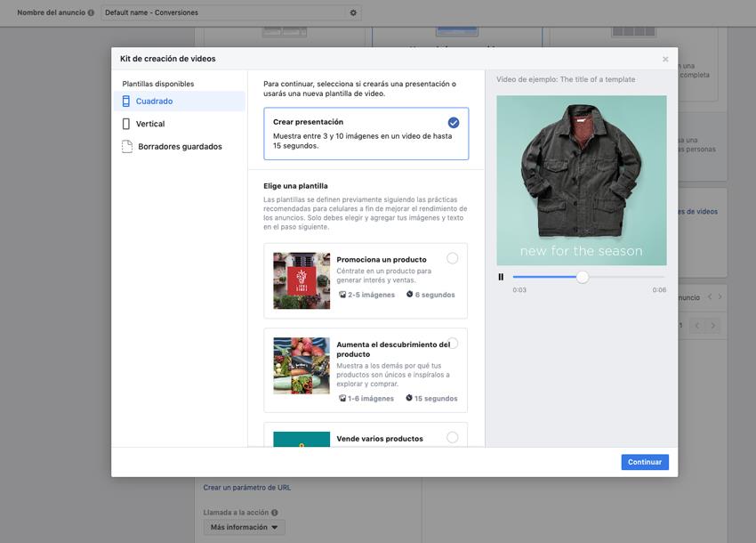Click the Crear presentación card title

tap(308, 122)
